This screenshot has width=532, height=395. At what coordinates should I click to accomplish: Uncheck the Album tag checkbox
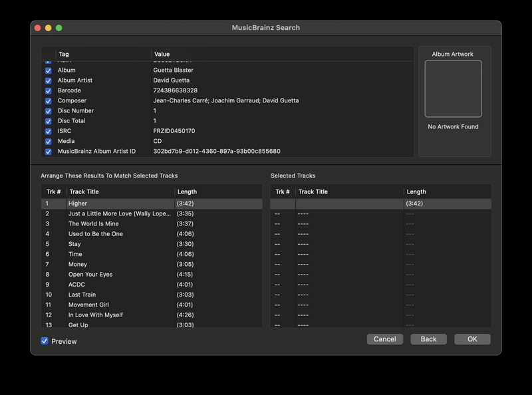(48, 70)
